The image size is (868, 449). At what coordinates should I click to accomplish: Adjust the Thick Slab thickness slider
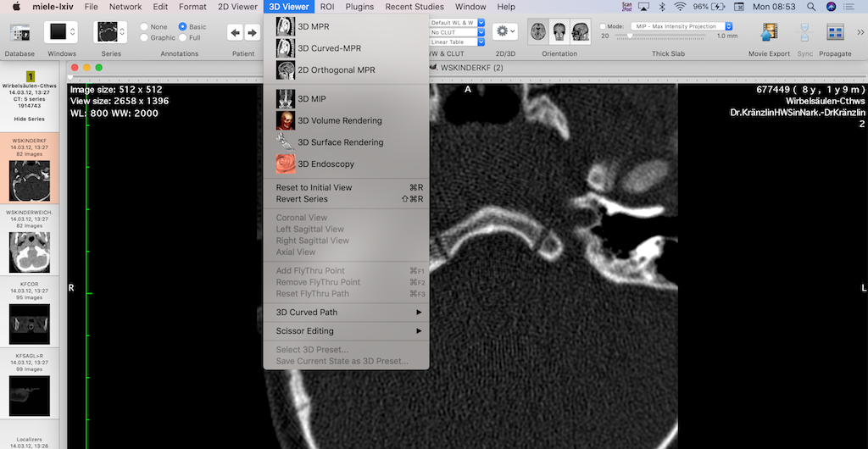[629, 36]
